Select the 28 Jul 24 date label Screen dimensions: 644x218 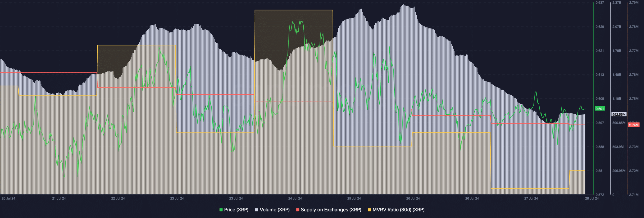coord(592,198)
